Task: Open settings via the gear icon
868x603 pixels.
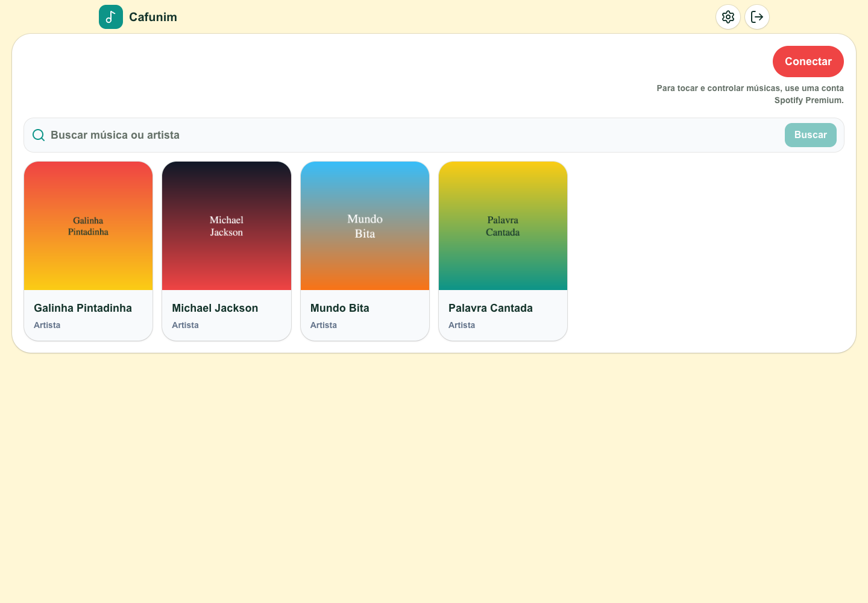Action: (728, 17)
